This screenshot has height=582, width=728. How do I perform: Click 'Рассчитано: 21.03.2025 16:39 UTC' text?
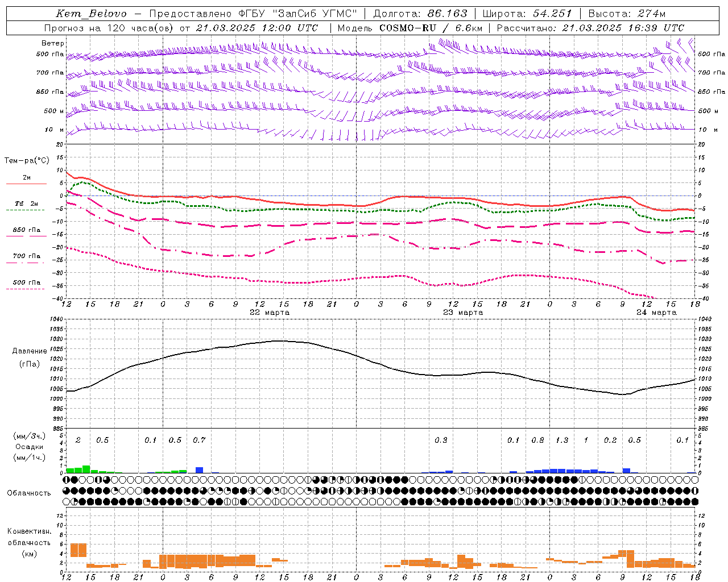point(591,28)
